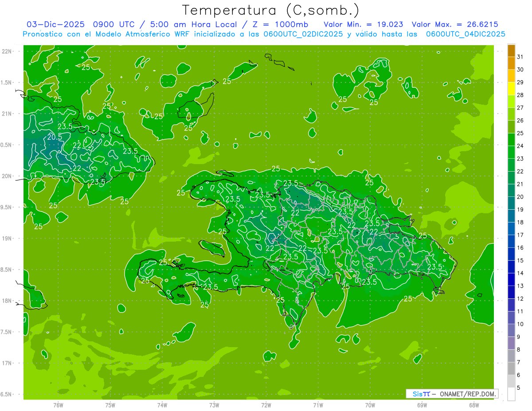Click the "73W" longitude label
The image size is (532, 411).
click(214, 405)
